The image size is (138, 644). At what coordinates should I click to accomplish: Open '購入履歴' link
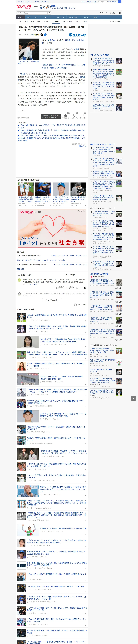pyautogui.click(x=112, y=13)
